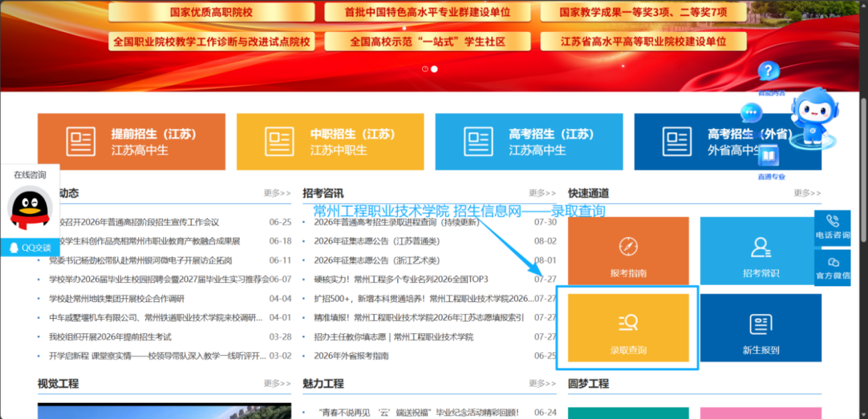Click the pink tile under 圆梦工程

pyautogui.click(x=760, y=413)
